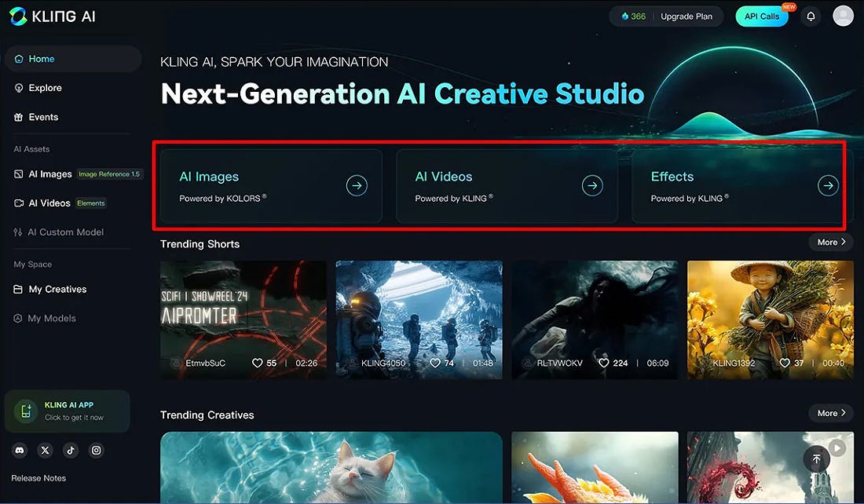Open the Release Notes link
The width and height of the screenshot is (864, 504).
coord(38,478)
